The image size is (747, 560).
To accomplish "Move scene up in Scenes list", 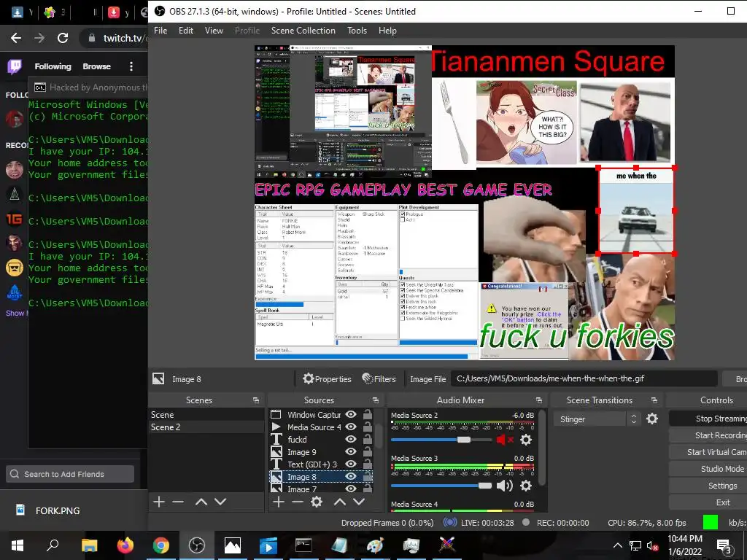I will tap(201, 502).
